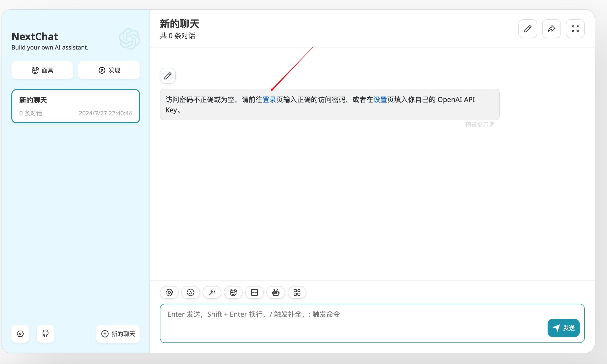Start a new chat with 新的聊天 button

[118, 334]
